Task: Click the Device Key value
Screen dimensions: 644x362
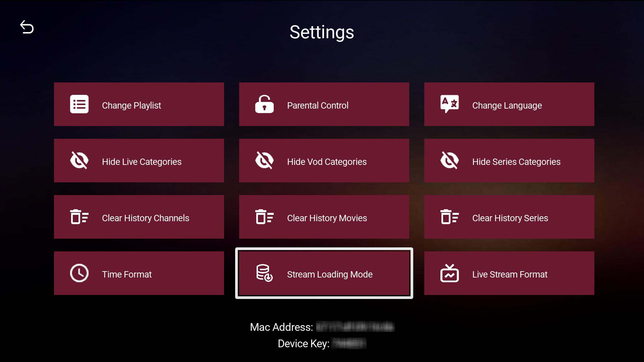Action: (349, 343)
